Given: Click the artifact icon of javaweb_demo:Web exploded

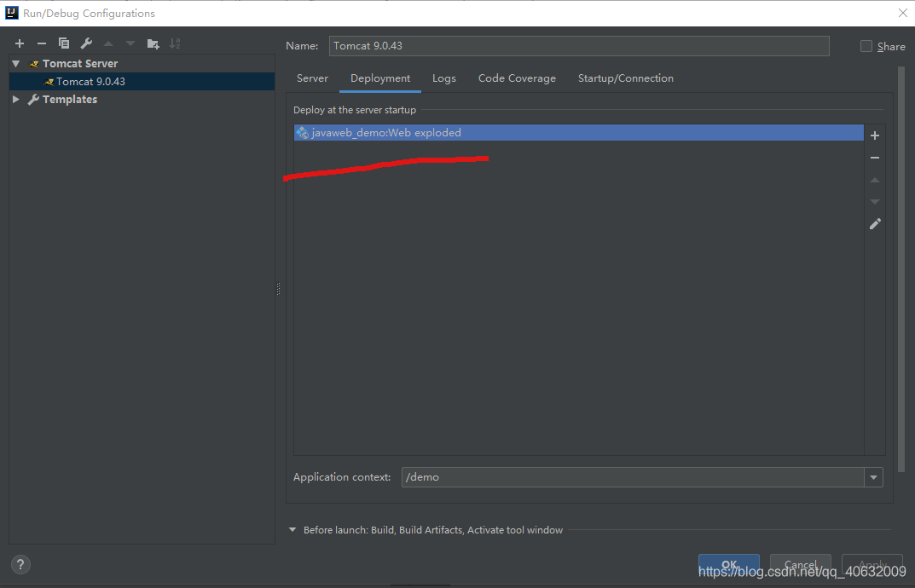Looking at the screenshot, I should (302, 132).
